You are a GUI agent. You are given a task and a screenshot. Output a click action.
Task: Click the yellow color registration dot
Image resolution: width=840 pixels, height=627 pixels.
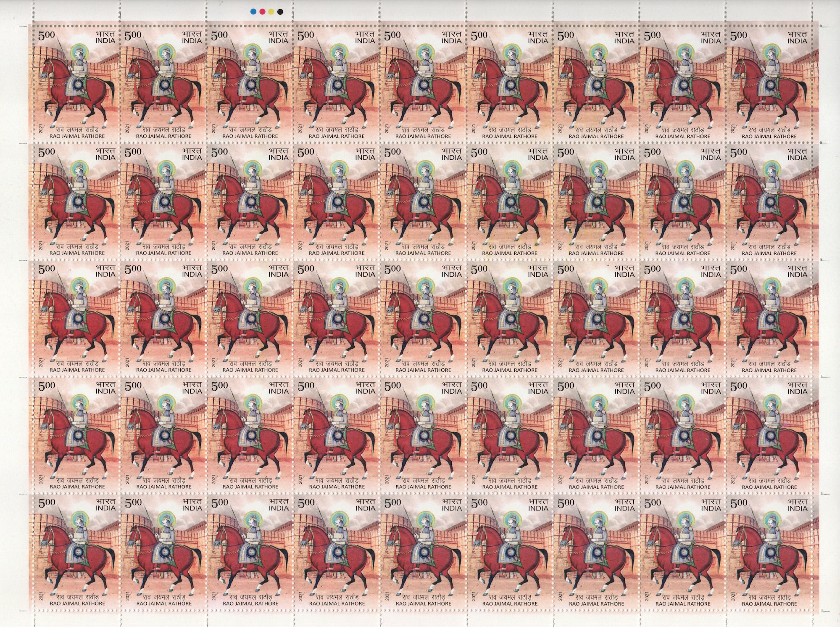click(x=271, y=12)
